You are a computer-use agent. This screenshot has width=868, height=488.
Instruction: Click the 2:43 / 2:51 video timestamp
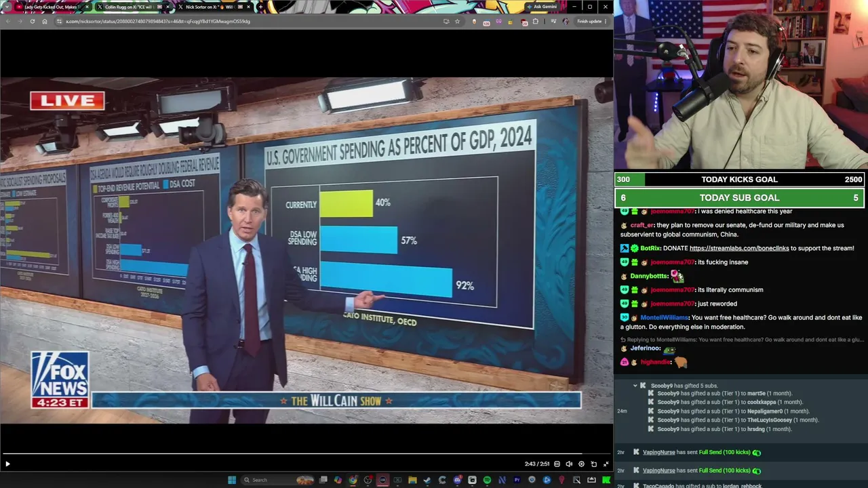[537, 464]
